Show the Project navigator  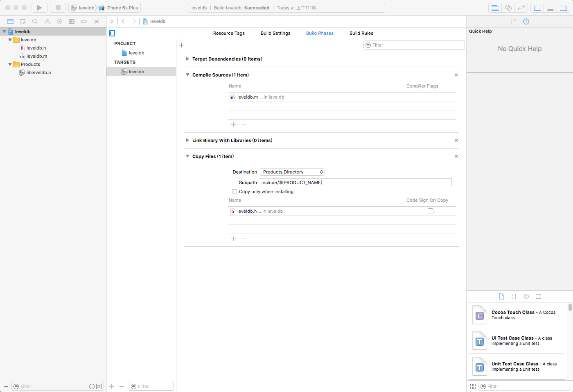click(x=11, y=21)
